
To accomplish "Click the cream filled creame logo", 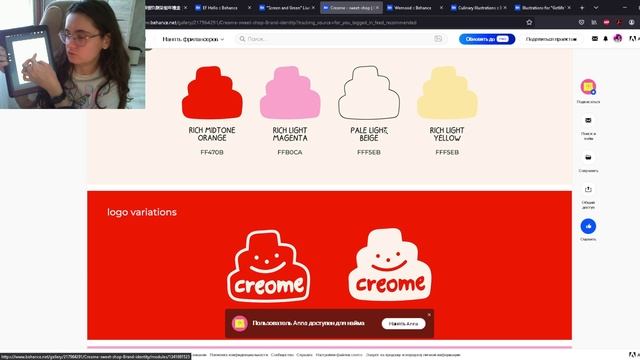I will click(x=390, y=265).
